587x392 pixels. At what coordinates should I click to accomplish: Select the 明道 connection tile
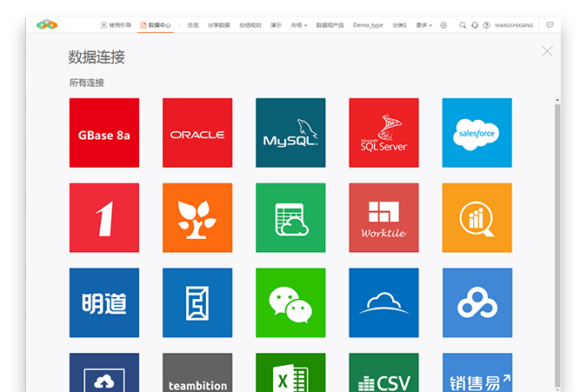[104, 302]
